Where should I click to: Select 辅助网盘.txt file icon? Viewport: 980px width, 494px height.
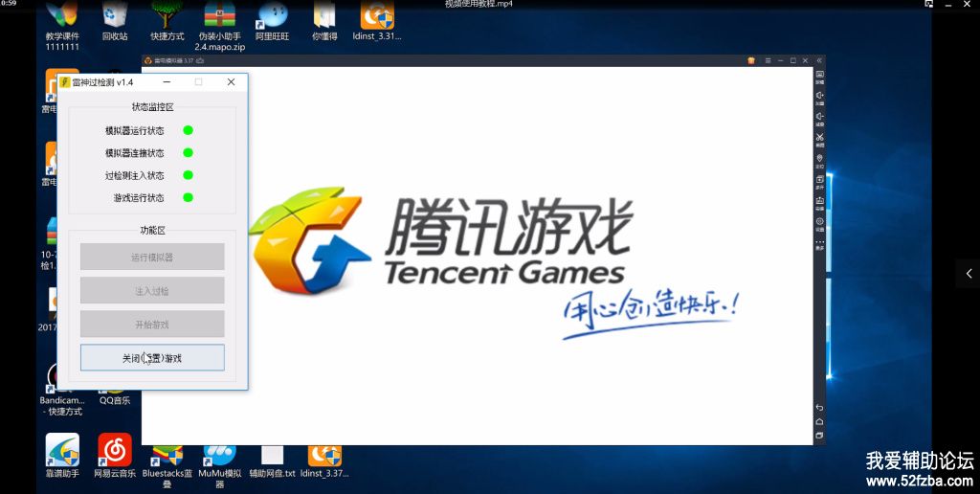coord(272,461)
